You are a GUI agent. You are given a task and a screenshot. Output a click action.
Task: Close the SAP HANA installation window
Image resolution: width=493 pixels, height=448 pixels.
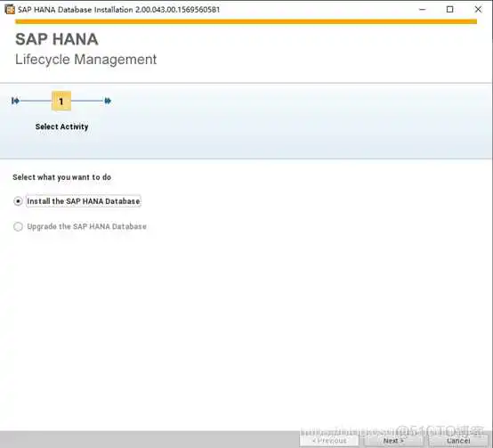pyautogui.click(x=478, y=10)
